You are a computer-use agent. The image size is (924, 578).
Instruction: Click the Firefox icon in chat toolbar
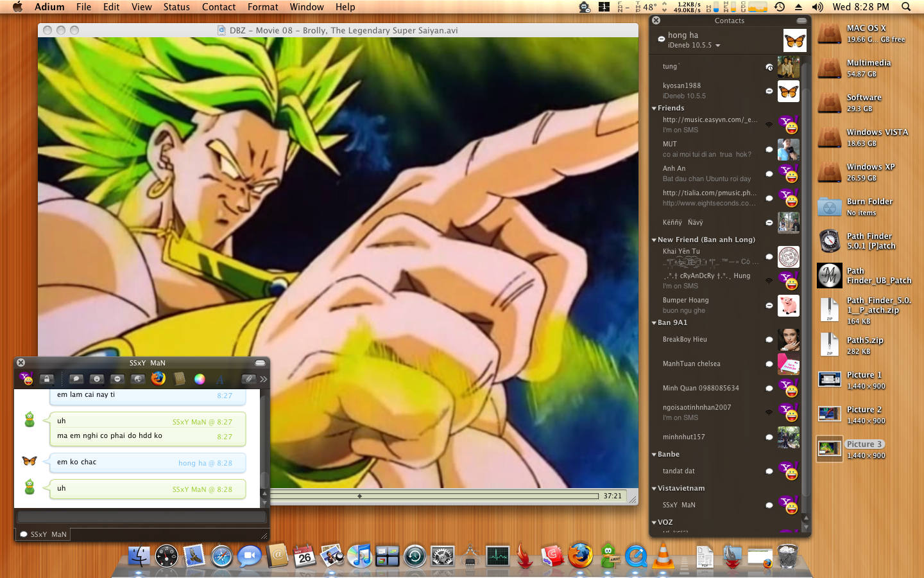click(158, 378)
